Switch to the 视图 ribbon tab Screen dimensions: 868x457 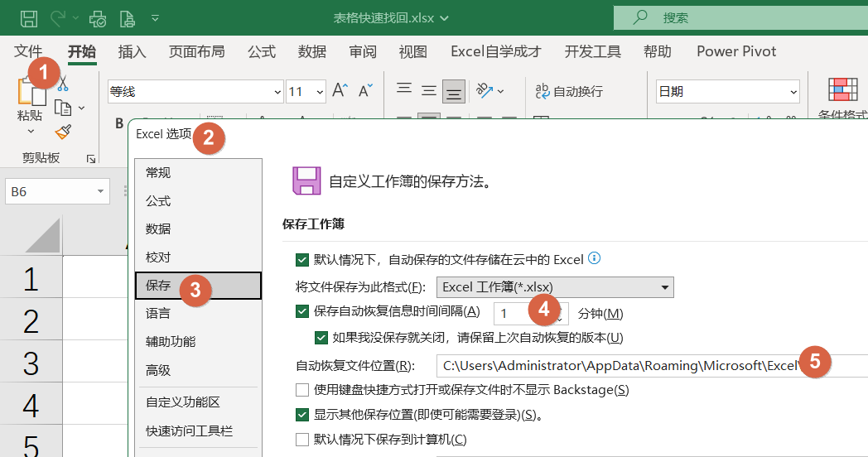pos(413,51)
